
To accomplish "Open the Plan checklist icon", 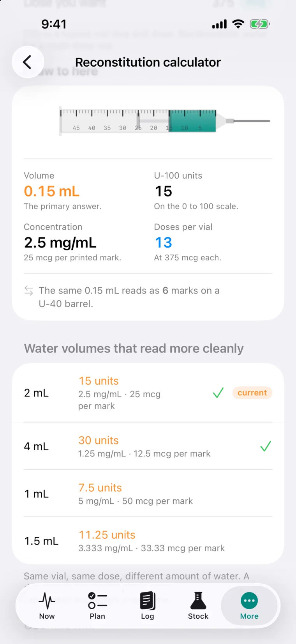I will click(97, 601).
